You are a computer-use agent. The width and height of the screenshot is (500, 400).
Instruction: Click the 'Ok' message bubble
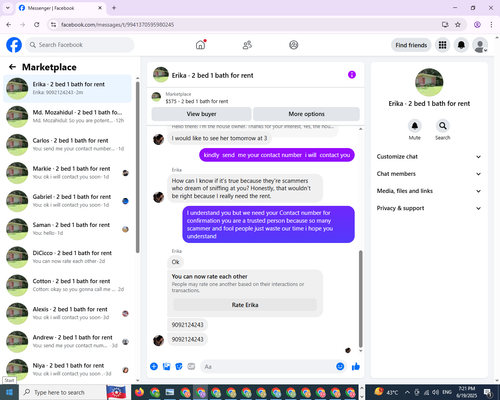click(175, 262)
